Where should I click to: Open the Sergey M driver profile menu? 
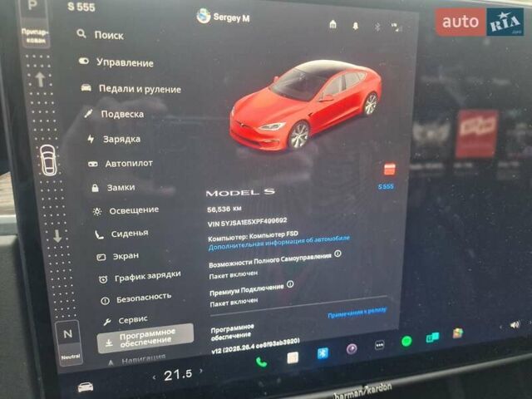(x=223, y=16)
